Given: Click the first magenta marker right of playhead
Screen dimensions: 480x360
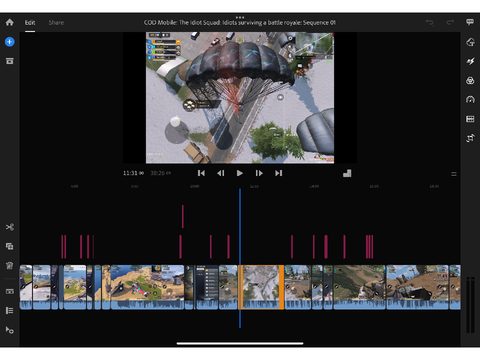Looking at the screenshot, I should 292,247.
